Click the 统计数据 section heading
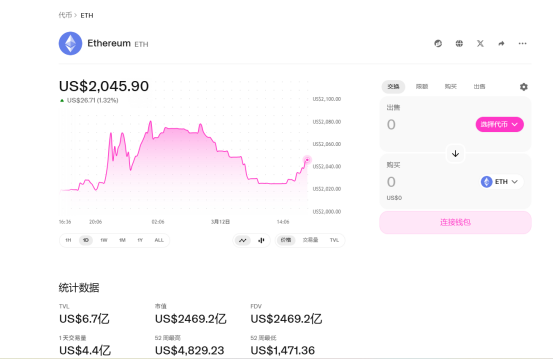The width and height of the screenshot is (553, 360). point(79,288)
